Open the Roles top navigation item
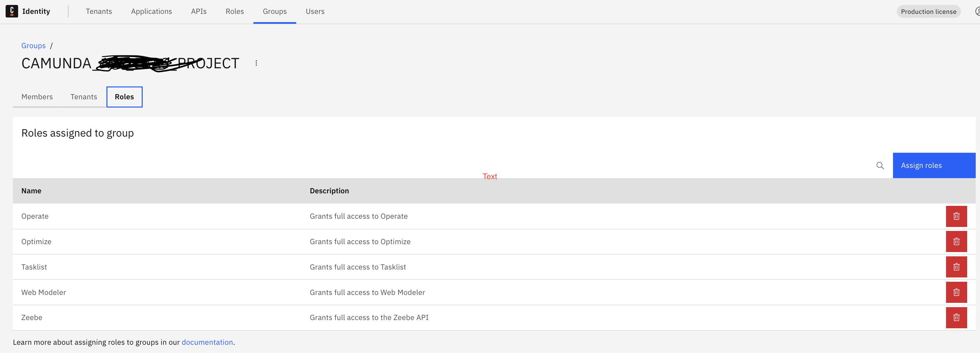980x353 pixels. pos(235,12)
